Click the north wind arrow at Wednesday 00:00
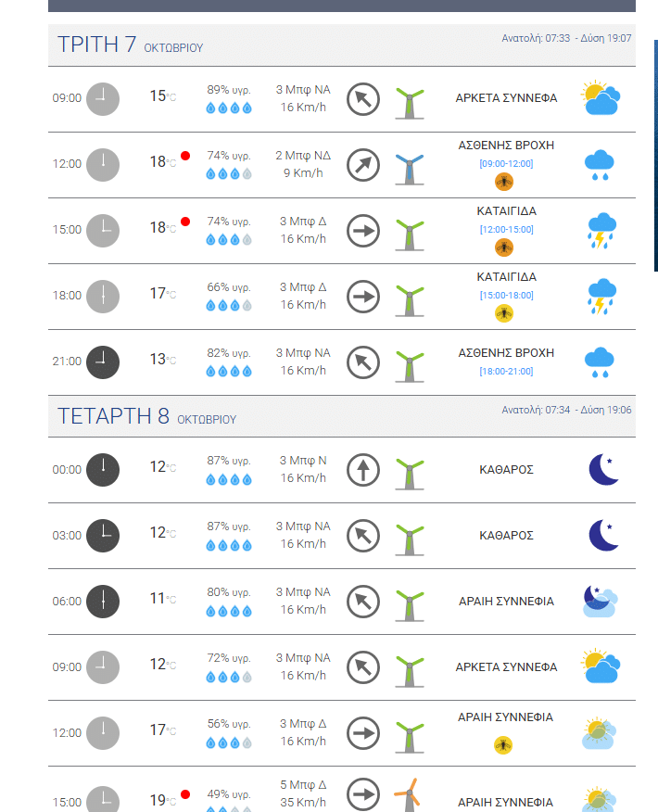This screenshot has height=812, width=658. 363,470
